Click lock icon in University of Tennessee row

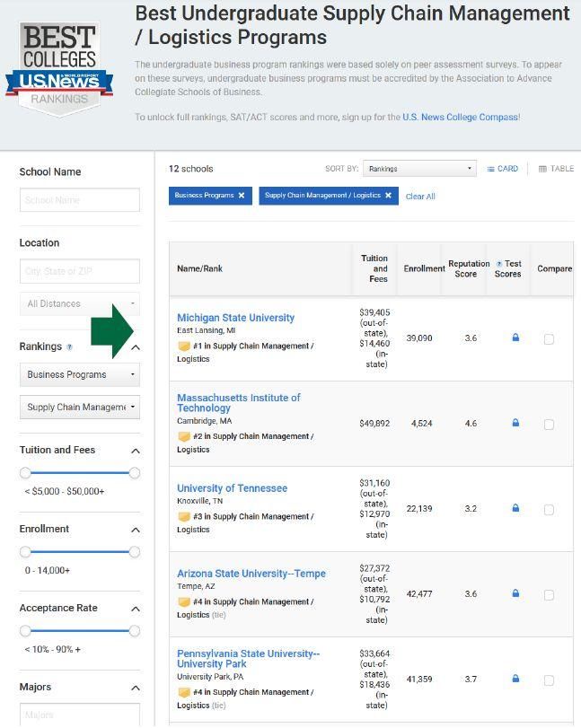pos(515,508)
